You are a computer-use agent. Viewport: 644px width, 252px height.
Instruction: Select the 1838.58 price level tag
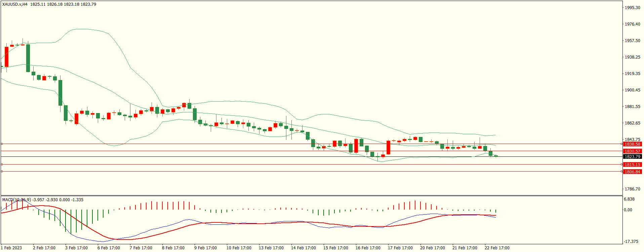[x=632, y=144]
